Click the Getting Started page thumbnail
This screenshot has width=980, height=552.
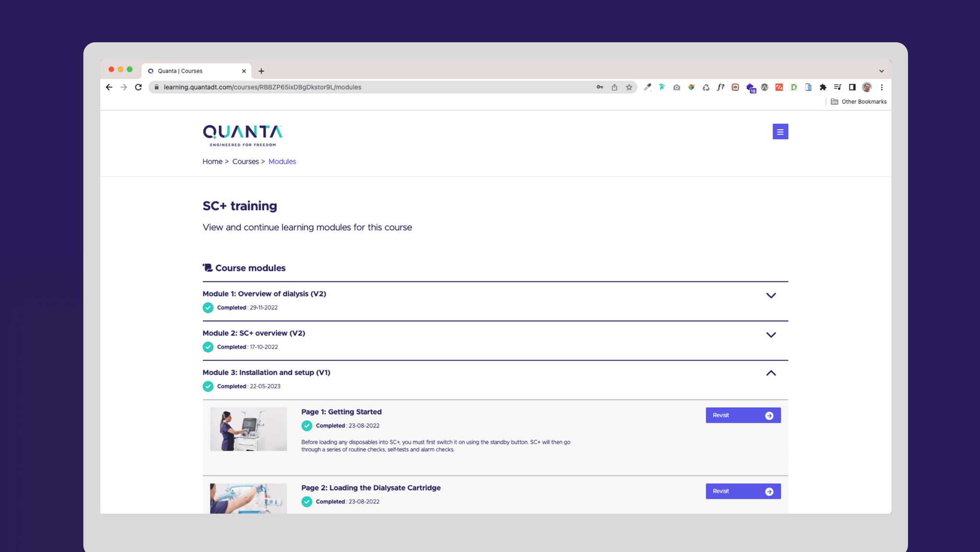pyautogui.click(x=248, y=429)
